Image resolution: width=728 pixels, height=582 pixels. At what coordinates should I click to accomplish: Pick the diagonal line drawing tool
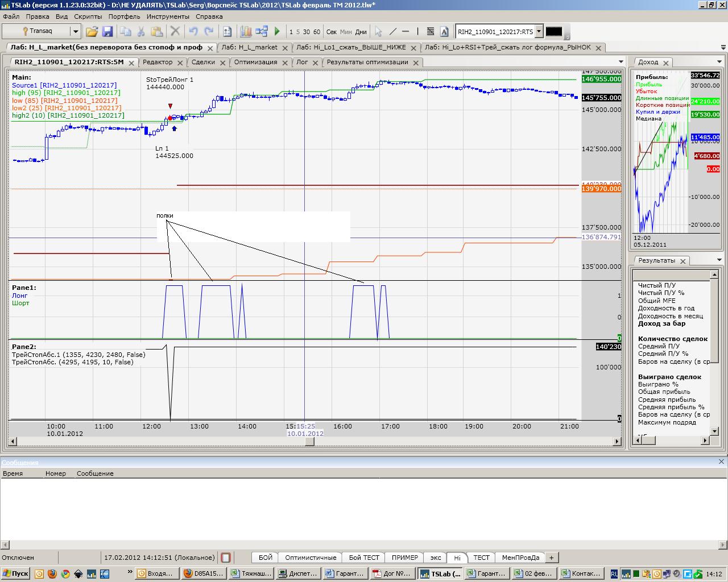pos(392,32)
